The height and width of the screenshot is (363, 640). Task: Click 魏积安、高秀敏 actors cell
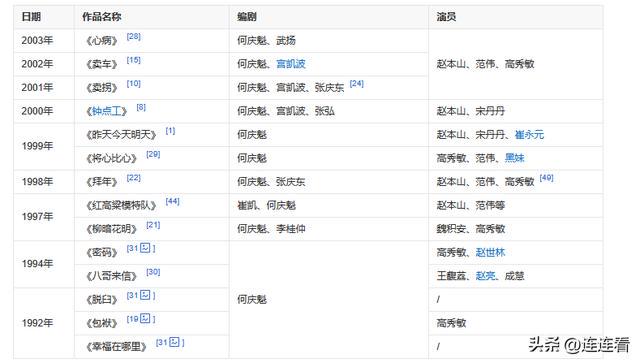[516, 229]
